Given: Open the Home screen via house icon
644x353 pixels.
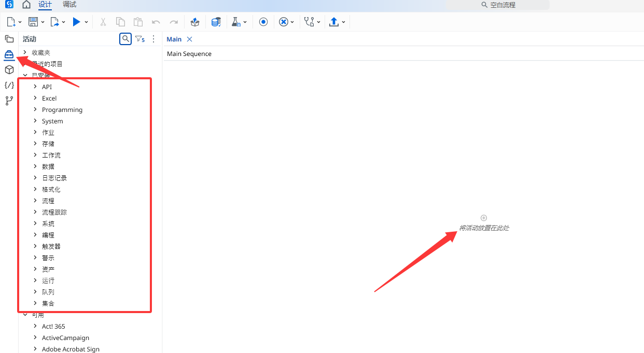Looking at the screenshot, I should [x=26, y=5].
